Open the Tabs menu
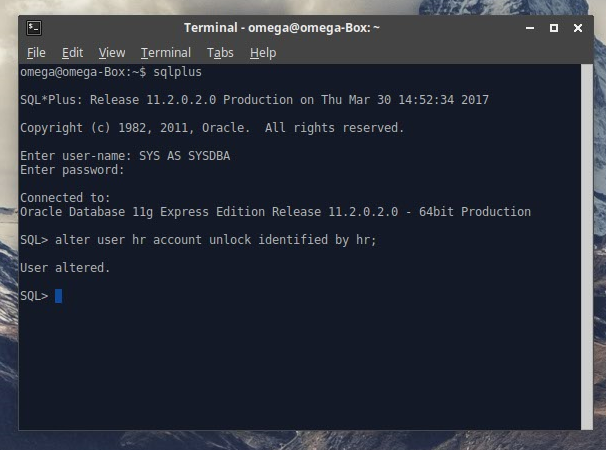 pos(220,52)
